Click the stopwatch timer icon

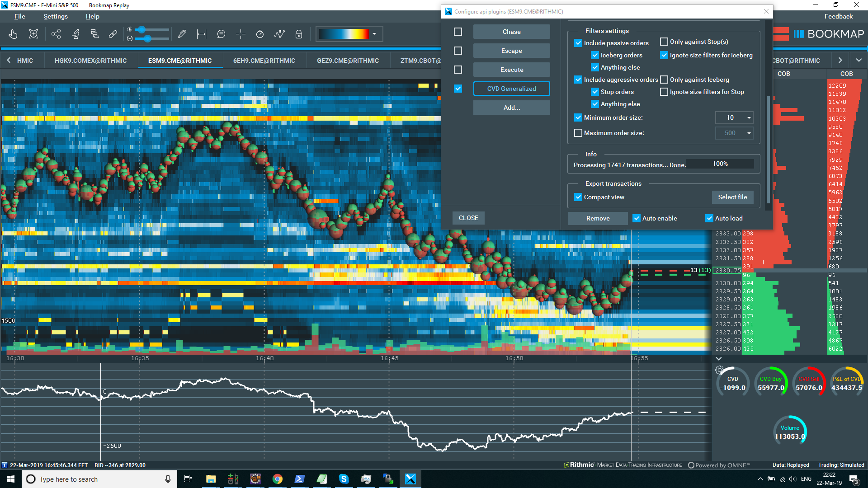point(260,34)
